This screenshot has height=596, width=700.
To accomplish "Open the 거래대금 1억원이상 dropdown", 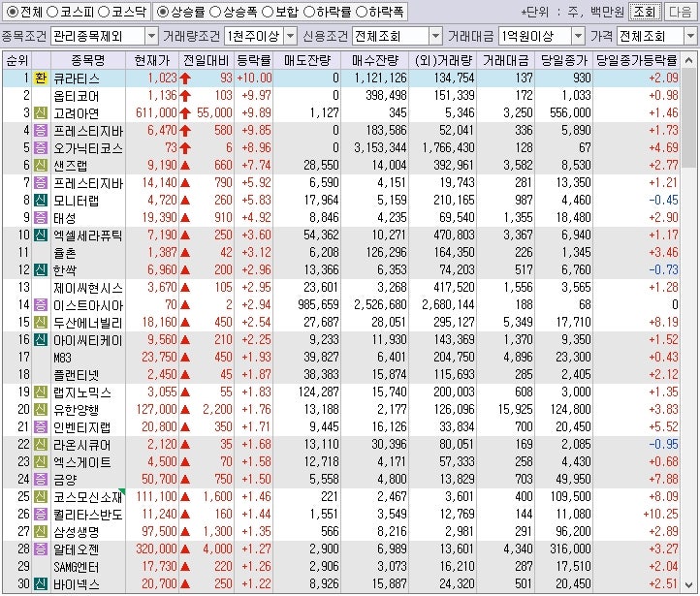I will tap(578, 36).
